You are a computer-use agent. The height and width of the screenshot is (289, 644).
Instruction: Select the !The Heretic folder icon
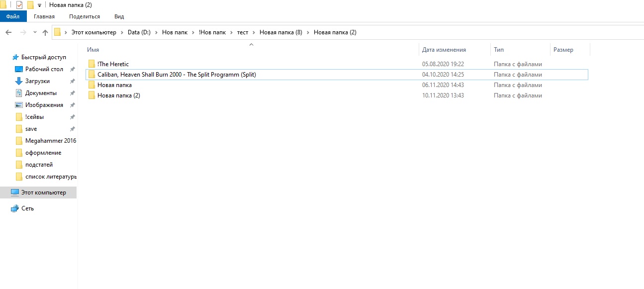(92, 64)
